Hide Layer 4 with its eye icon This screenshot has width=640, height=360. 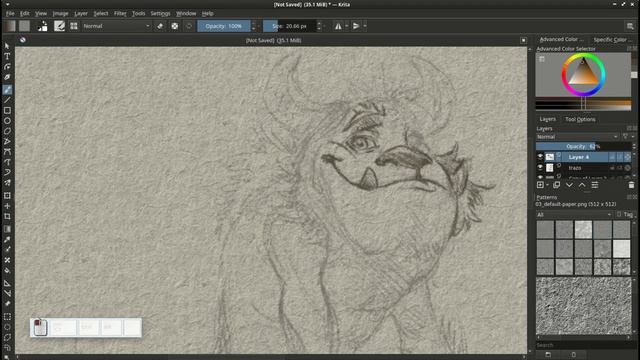[540, 157]
